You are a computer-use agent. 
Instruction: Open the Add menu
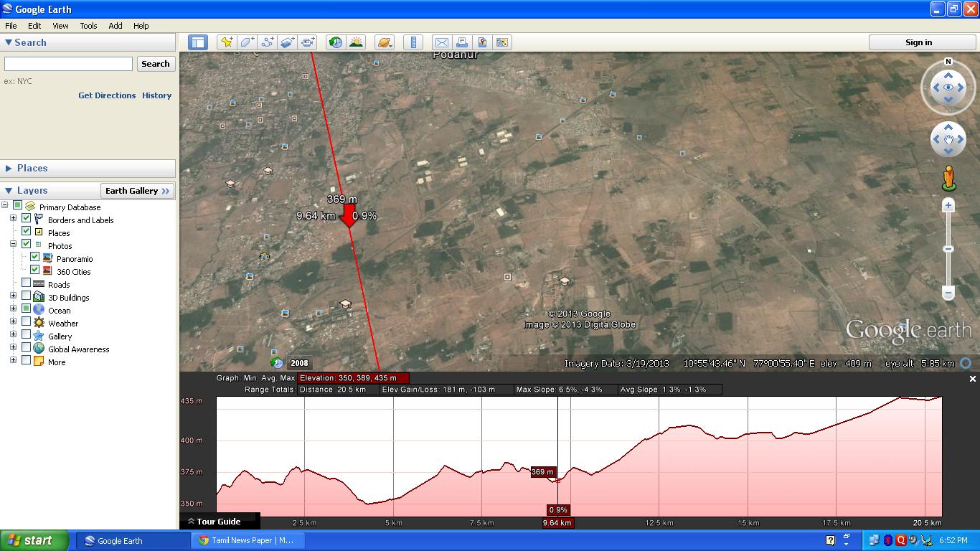[x=115, y=26]
